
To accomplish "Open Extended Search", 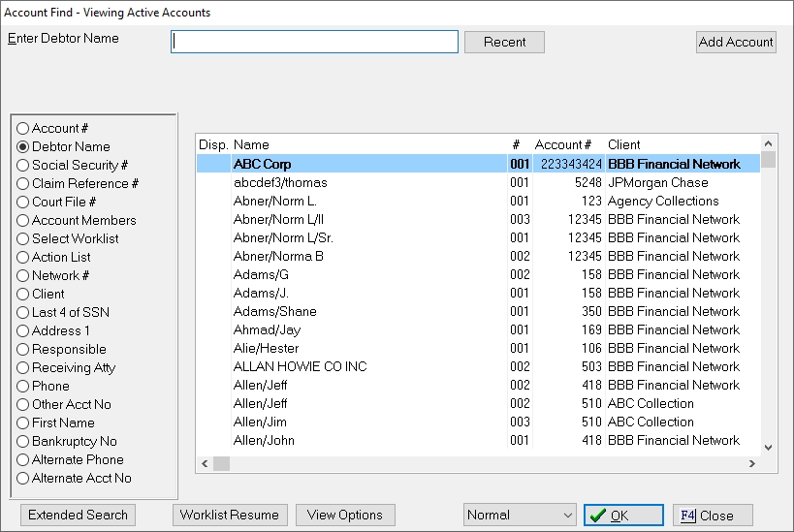I will 78,516.
